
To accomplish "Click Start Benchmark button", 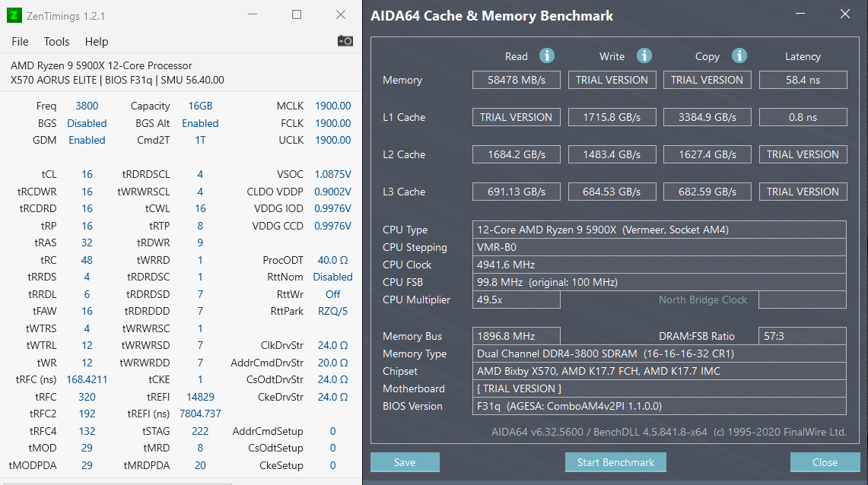I will coord(615,462).
